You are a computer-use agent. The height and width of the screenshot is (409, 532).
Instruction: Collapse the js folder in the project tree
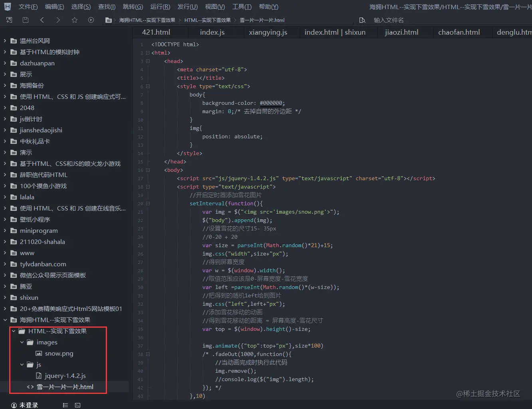coord(22,364)
